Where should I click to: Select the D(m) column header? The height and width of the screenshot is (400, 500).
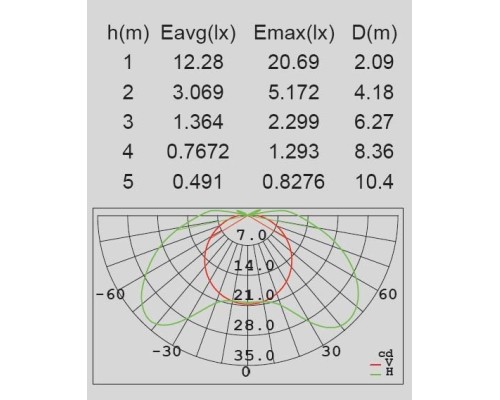374,33
